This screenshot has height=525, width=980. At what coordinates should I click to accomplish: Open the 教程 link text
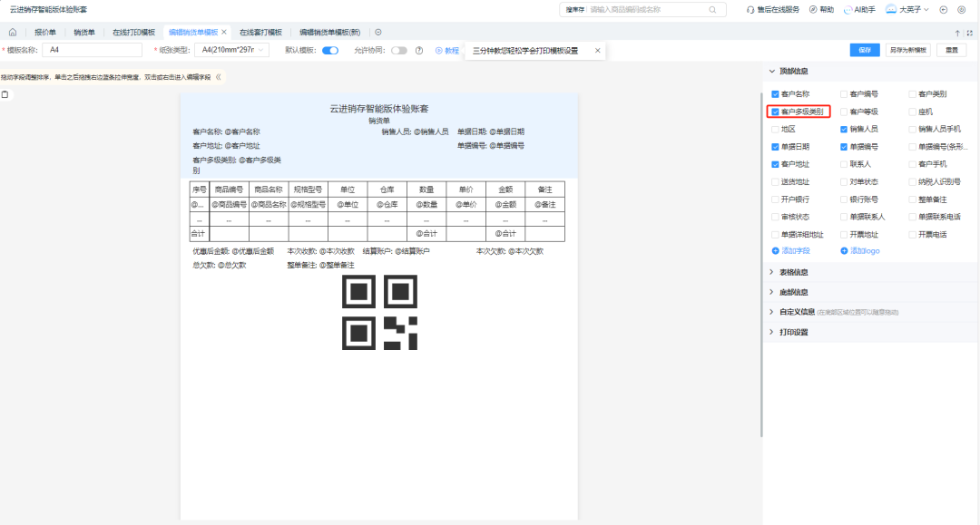(452, 51)
